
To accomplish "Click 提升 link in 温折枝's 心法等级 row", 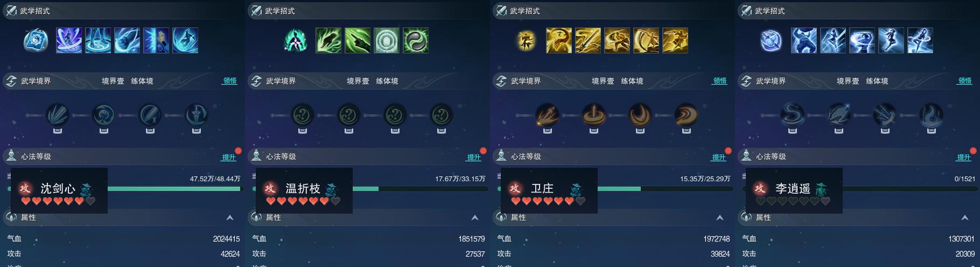I will pyautogui.click(x=474, y=157).
